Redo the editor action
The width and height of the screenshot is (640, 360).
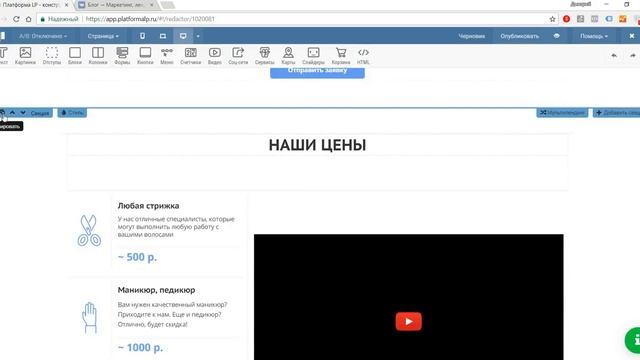(633, 56)
